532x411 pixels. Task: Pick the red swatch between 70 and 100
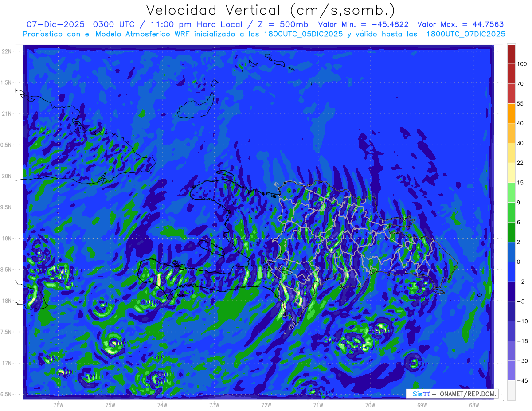point(511,74)
